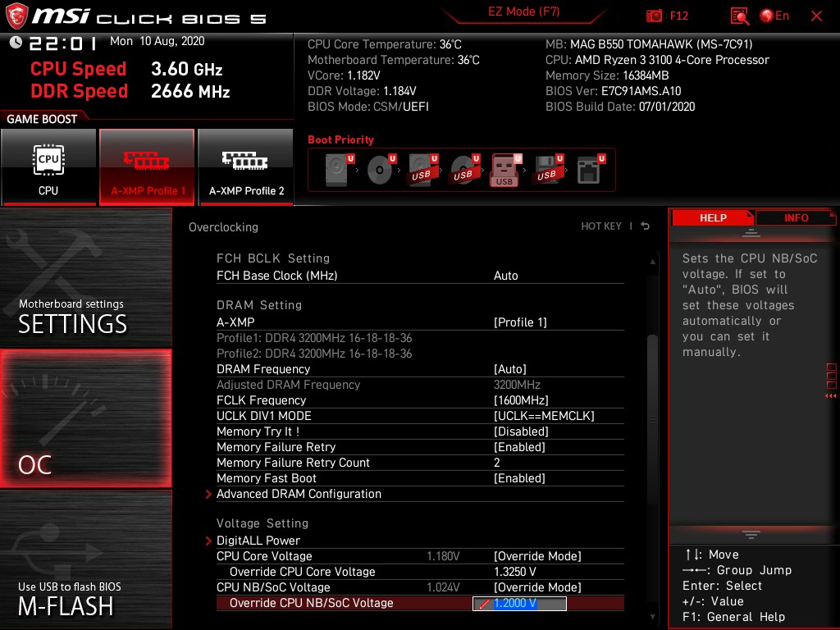Screen dimensions: 840x630
Task: Open the OC overclocking menu
Action: 85,418
